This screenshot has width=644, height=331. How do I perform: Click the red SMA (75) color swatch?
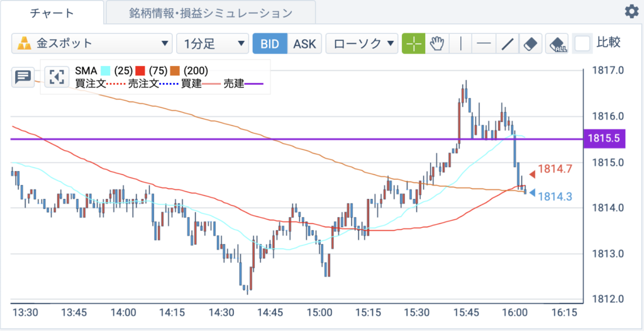pyautogui.click(x=140, y=70)
